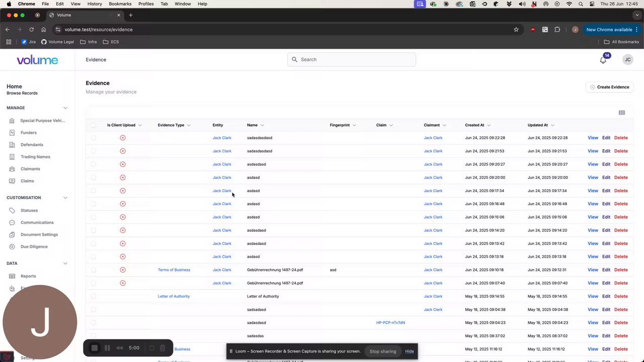Click New Chrome available button
This screenshot has width=644, height=362.
pos(612,30)
